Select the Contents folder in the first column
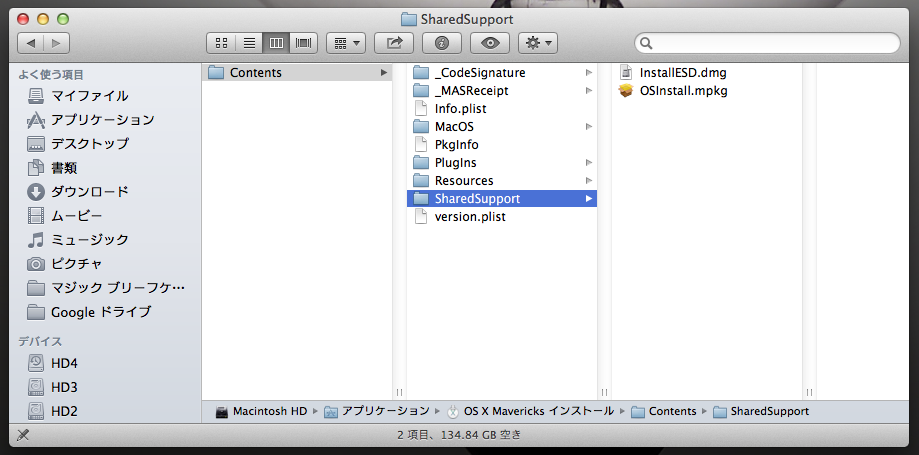Image resolution: width=919 pixels, height=455 pixels. [x=297, y=73]
